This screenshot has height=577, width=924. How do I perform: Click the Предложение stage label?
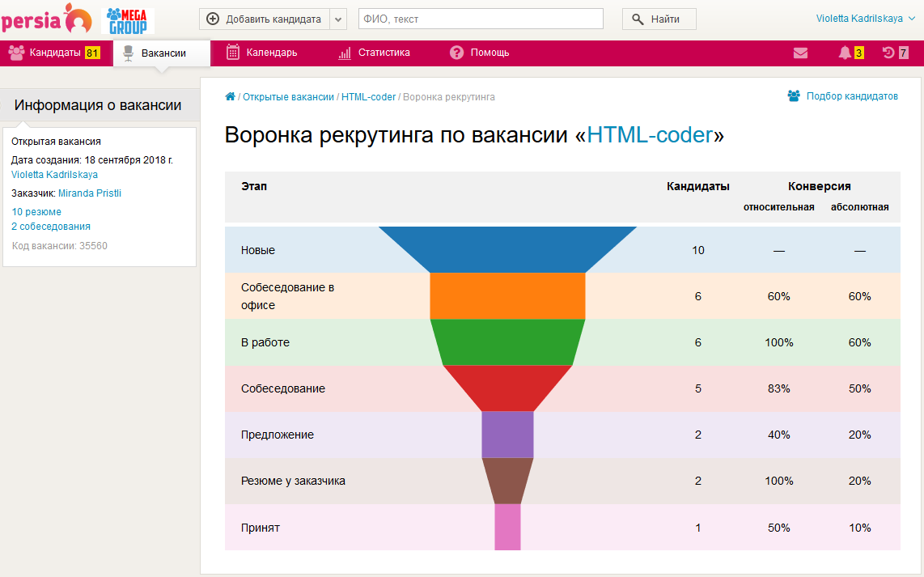pyautogui.click(x=278, y=435)
